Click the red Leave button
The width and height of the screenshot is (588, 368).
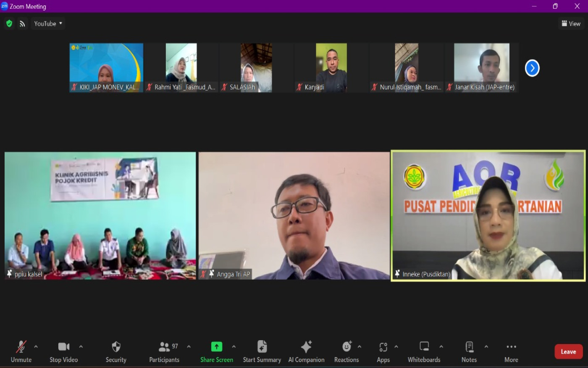(568, 352)
